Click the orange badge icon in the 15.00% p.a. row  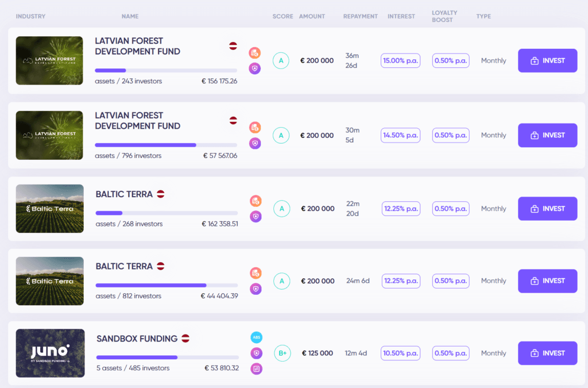[x=254, y=53]
